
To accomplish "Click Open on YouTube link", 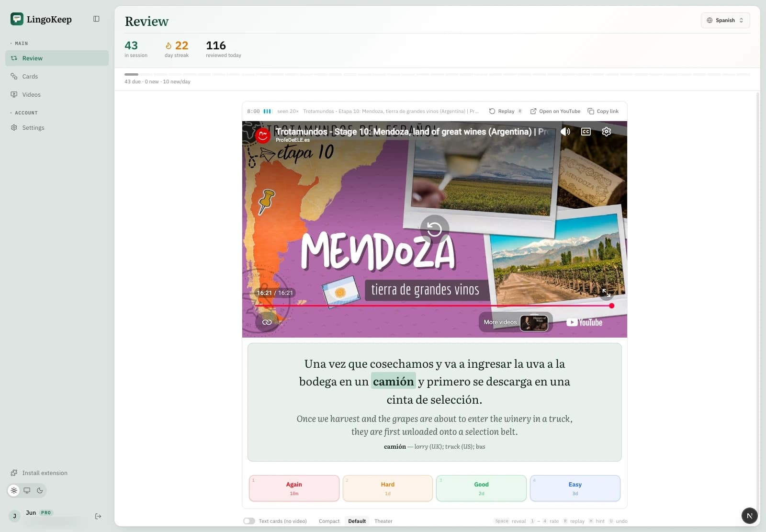I will 555,111.
